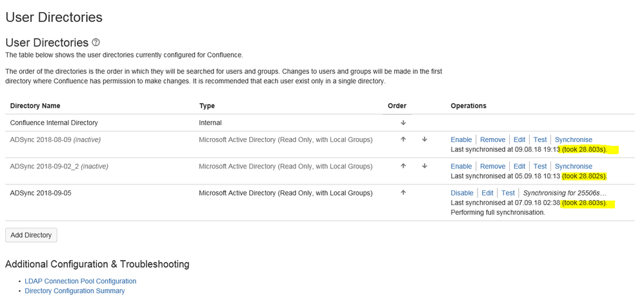Click 'Additional Configuration & Troubleshooting' heading

(97, 264)
